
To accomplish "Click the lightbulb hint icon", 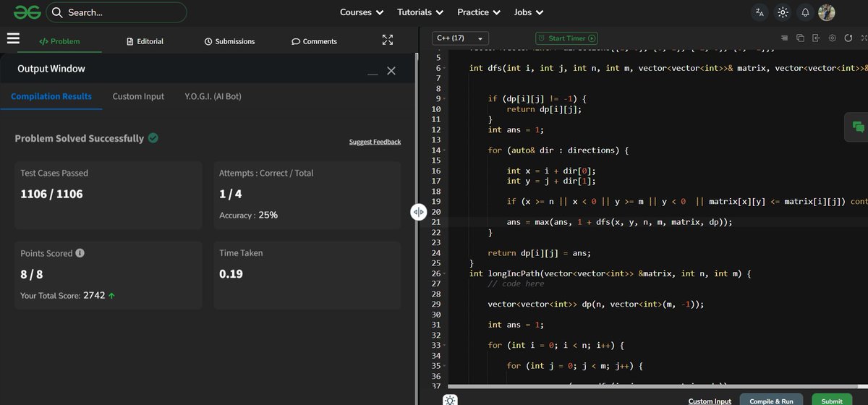I will (x=450, y=399).
